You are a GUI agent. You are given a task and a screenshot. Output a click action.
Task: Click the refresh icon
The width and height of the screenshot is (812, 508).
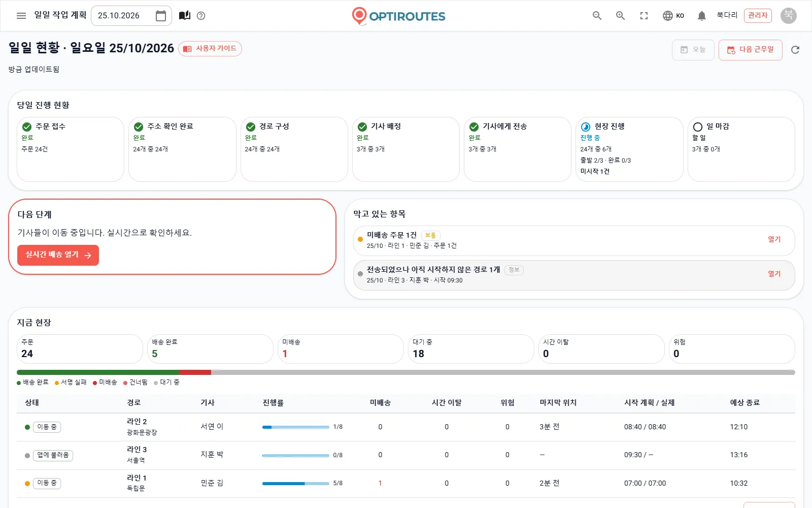coord(795,50)
